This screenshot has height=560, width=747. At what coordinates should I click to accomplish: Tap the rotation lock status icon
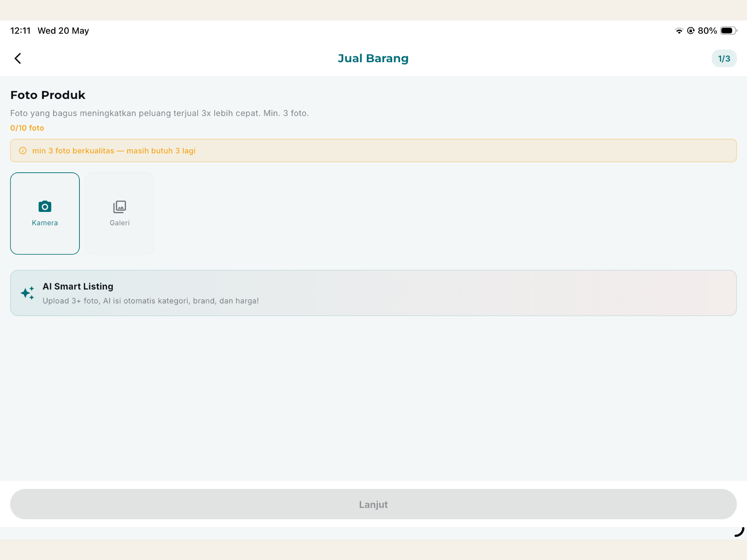[691, 31]
